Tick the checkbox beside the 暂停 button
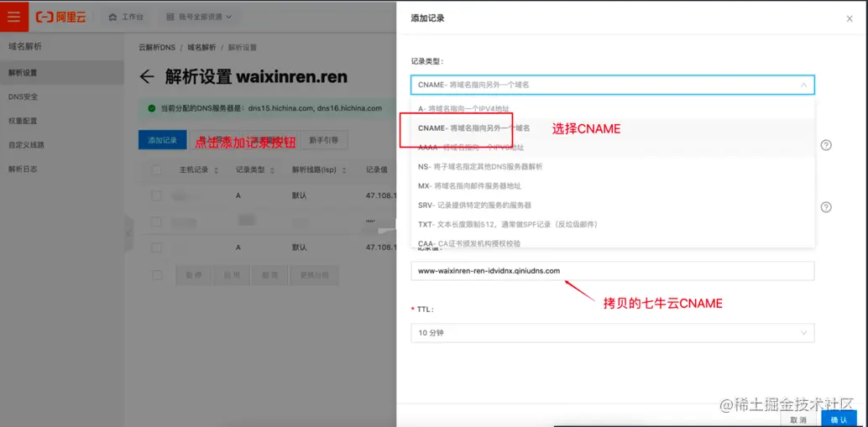868x427 pixels. tap(157, 275)
